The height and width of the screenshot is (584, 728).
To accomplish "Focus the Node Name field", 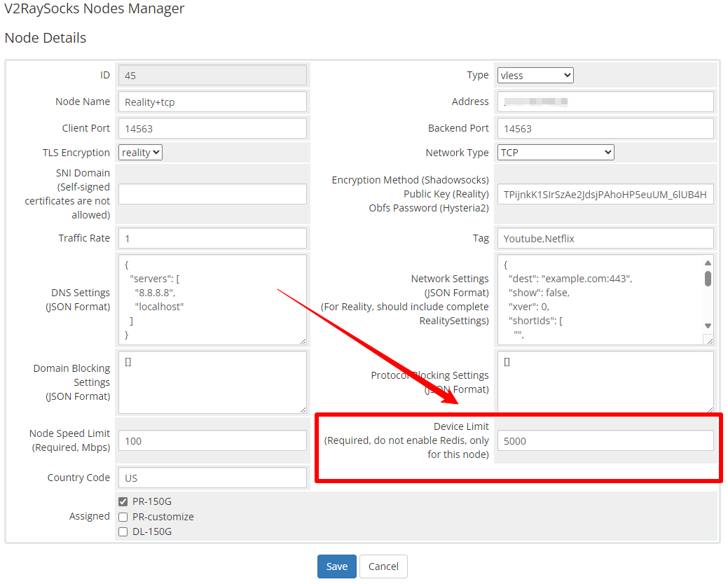I will [x=212, y=102].
